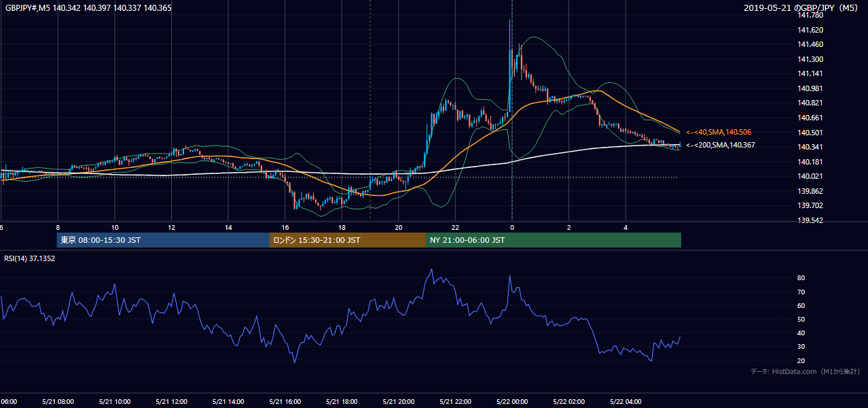Click the bottom axis label 5/21 20:00
868x408 pixels.
398,401
